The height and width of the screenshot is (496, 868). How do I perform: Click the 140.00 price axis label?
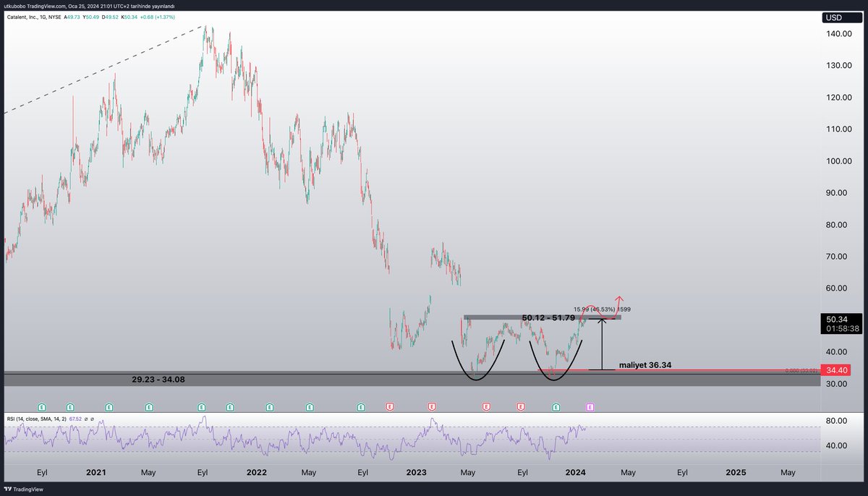point(839,33)
